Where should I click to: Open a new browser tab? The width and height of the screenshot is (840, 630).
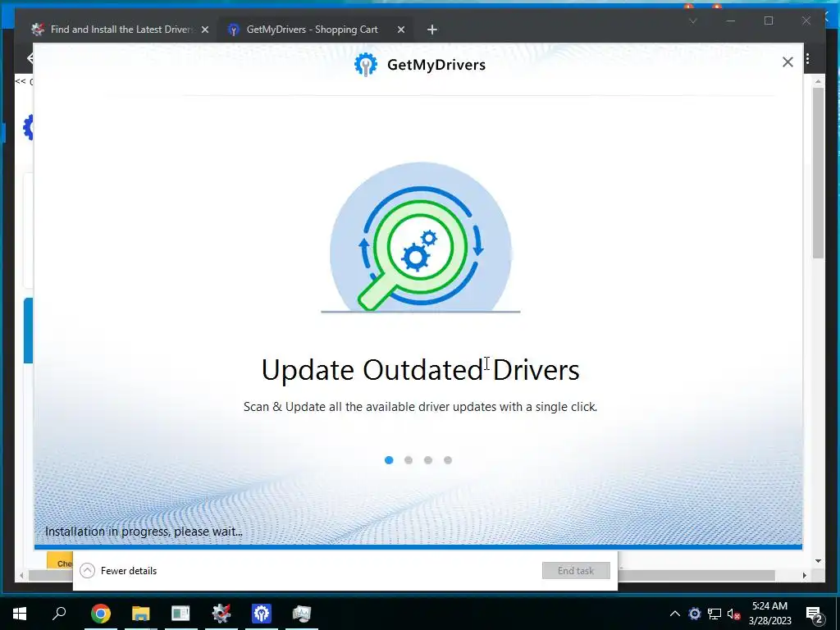432,30
